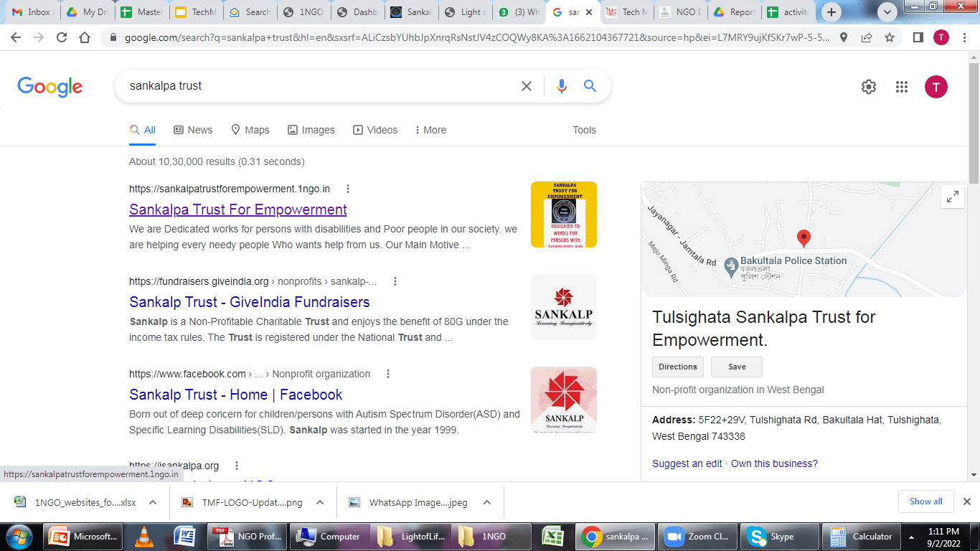This screenshot has height=551, width=980.
Task: Open the Google account avatar menu
Action: coord(936,87)
